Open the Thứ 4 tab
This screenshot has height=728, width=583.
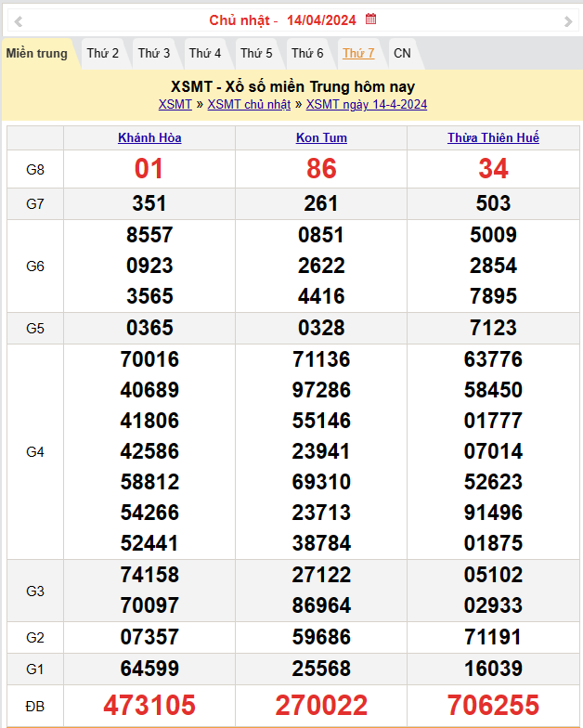[205, 54]
